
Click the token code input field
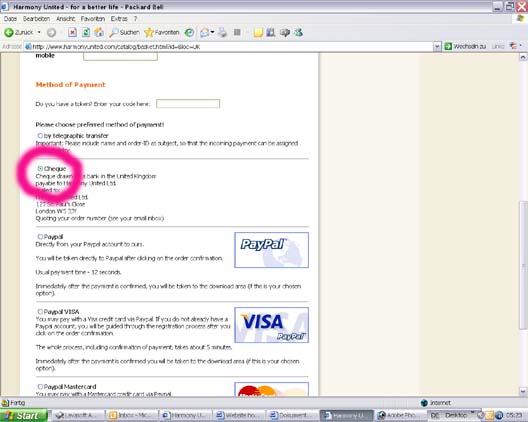pos(188,104)
